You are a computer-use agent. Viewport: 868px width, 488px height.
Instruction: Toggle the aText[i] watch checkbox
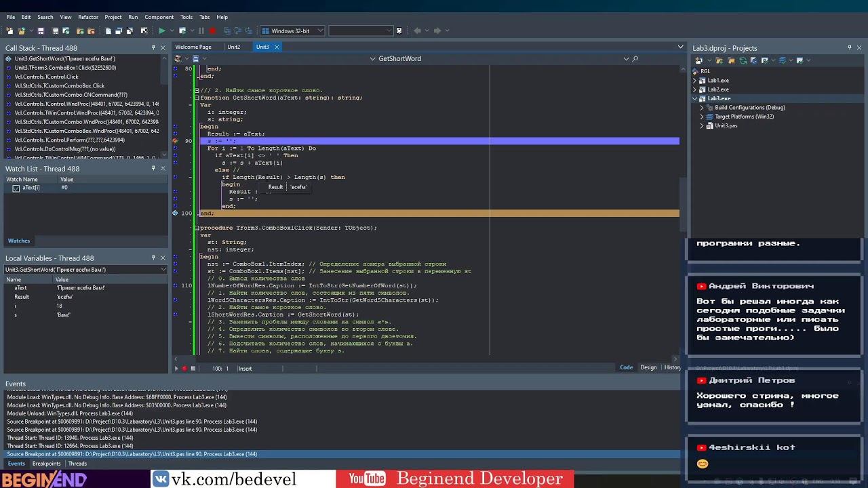(x=16, y=188)
